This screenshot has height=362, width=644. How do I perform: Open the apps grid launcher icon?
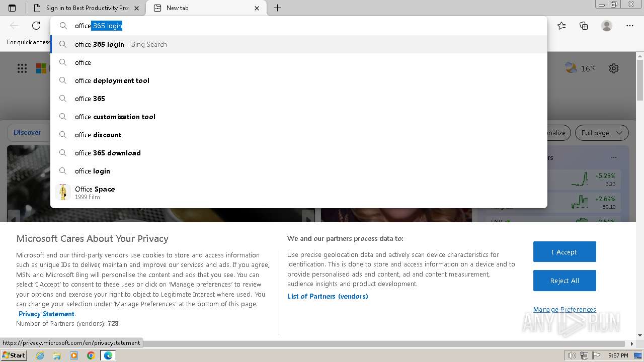click(22, 68)
